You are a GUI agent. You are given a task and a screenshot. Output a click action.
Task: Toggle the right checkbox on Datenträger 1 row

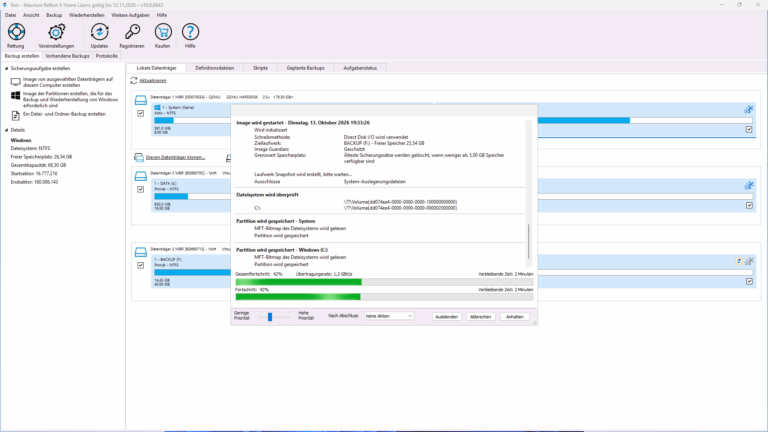749,129
